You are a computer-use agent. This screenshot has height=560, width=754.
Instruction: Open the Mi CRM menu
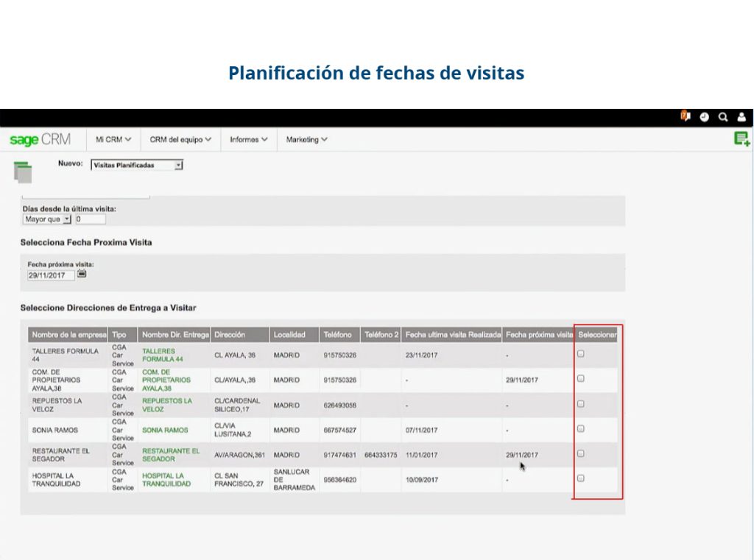click(112, 140)
